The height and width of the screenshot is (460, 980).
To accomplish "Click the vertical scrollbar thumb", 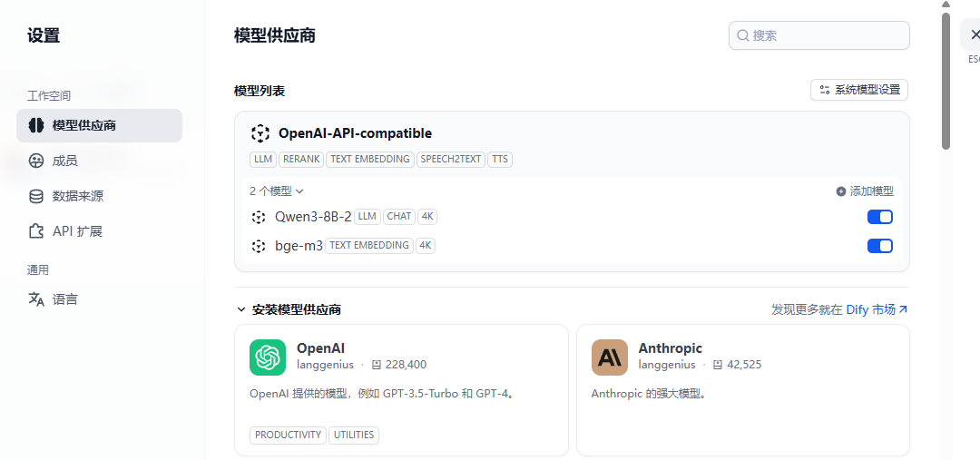I will (946, 82).
